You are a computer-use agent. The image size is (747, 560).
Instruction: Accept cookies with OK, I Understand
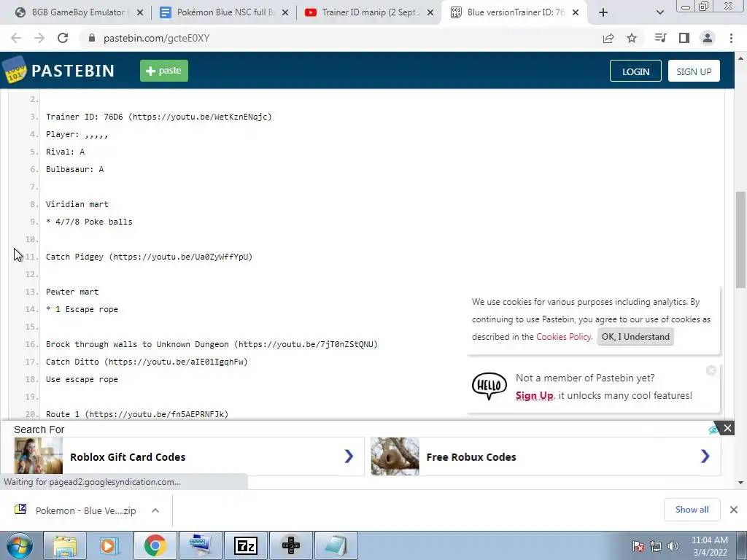coord(635,337)
